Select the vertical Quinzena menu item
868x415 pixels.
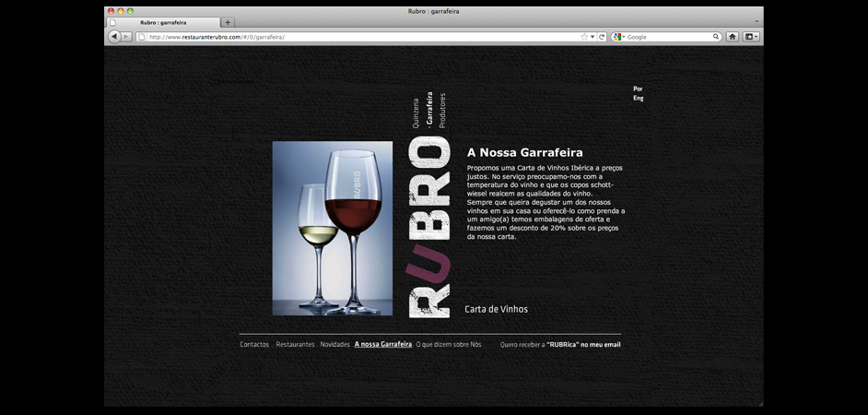point(416,112)
